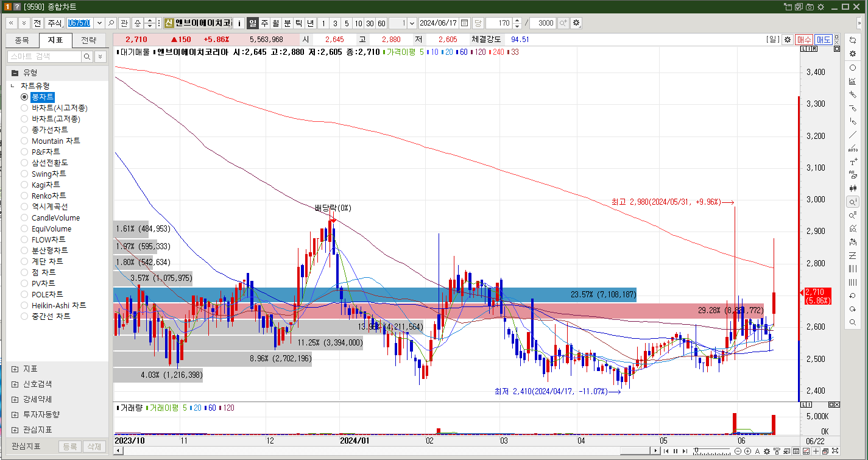Select the 종가선차트 radio option
Viewport: 868px width, 460px height.
click(24, 130)
